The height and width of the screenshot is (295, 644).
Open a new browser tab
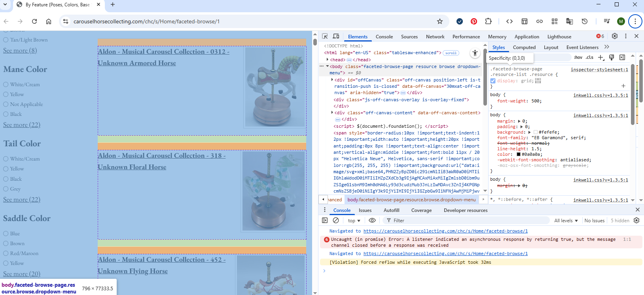pos(113,4)
